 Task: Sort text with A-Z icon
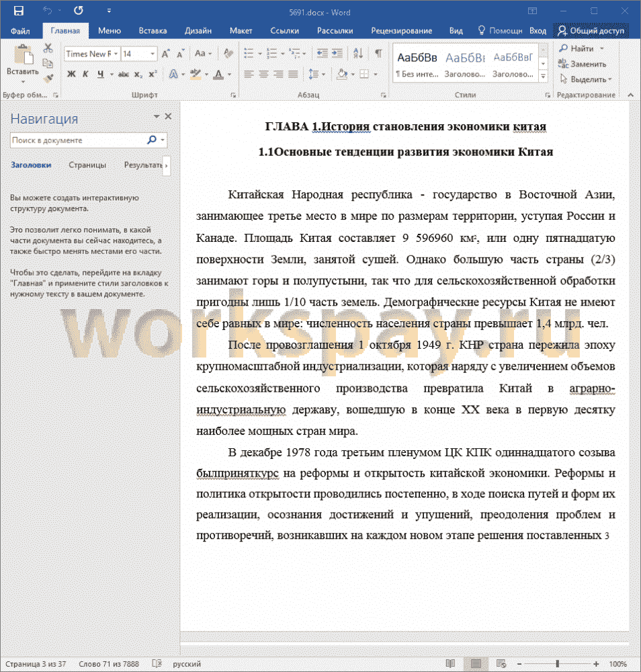[358, 54]
